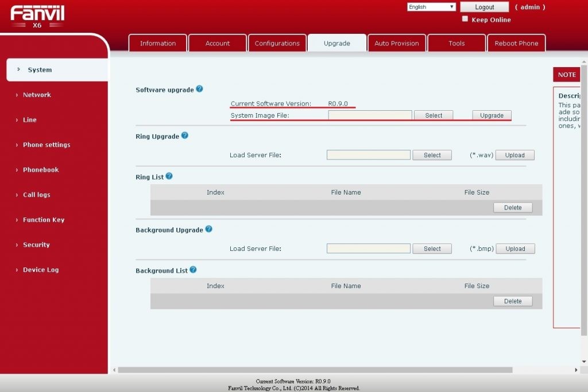
Task: Click the vertical scrollbar thumb
Action: (584, 200)
